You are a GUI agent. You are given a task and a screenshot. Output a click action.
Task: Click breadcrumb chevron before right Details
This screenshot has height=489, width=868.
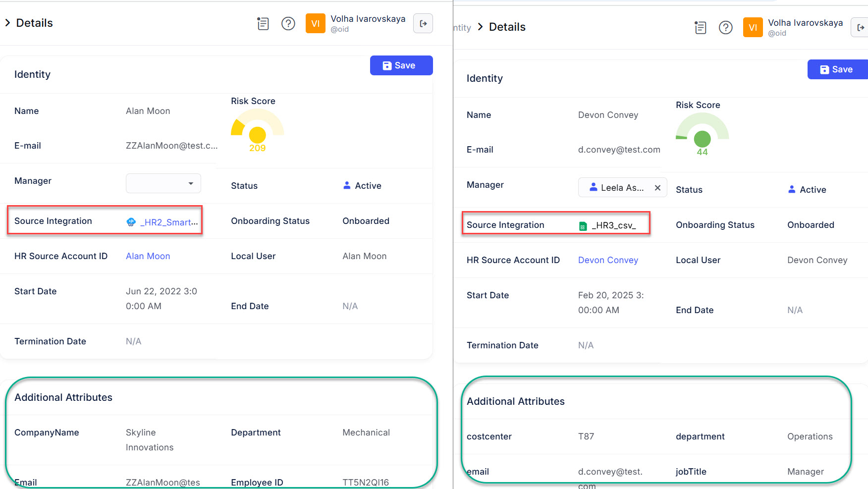coord(480,27)
